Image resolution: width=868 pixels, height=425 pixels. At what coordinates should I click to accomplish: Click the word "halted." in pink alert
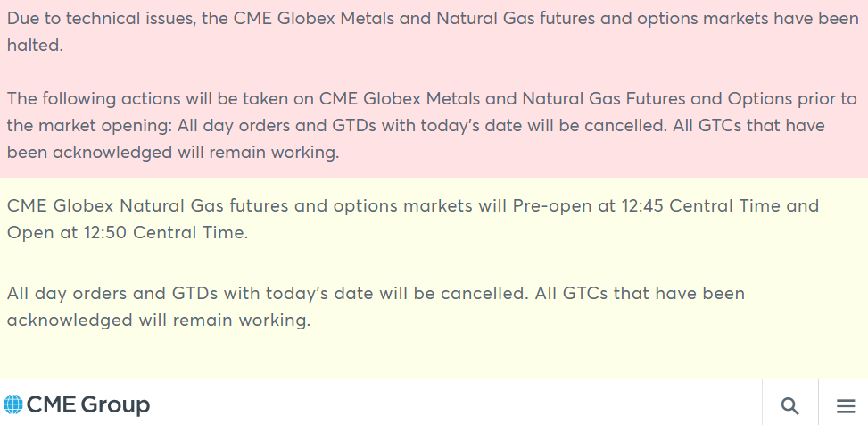(x=36, y=46)
